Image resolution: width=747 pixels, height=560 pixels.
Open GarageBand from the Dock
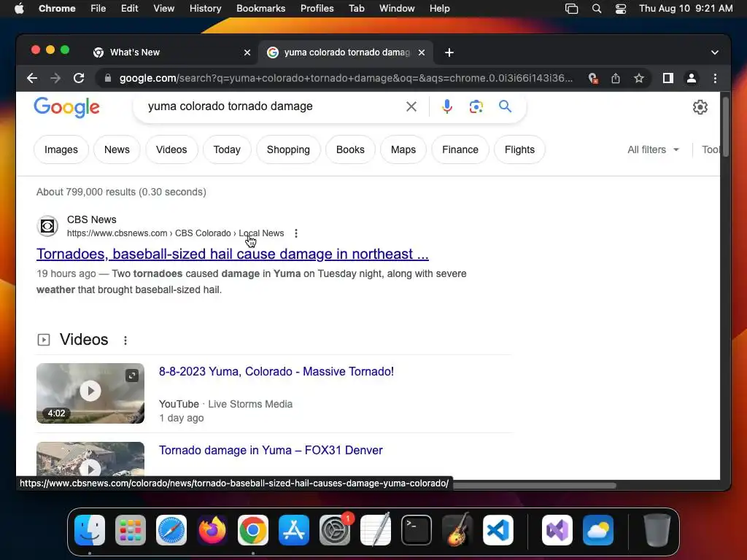point(457,530)
